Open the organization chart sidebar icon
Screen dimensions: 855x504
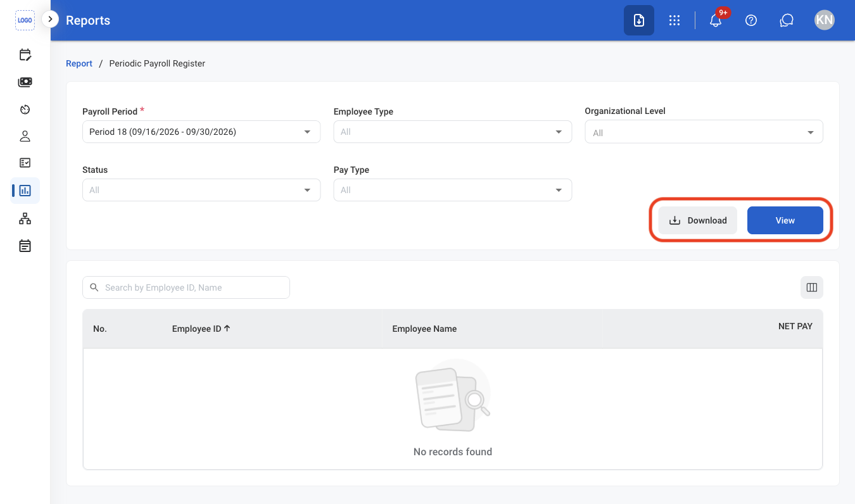click(x=25, y=218)
